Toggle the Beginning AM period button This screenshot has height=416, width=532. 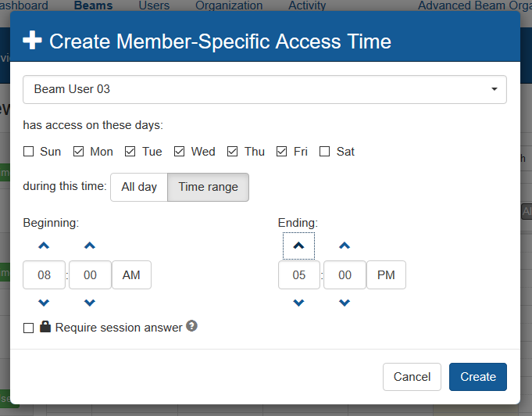pos(131,275)
